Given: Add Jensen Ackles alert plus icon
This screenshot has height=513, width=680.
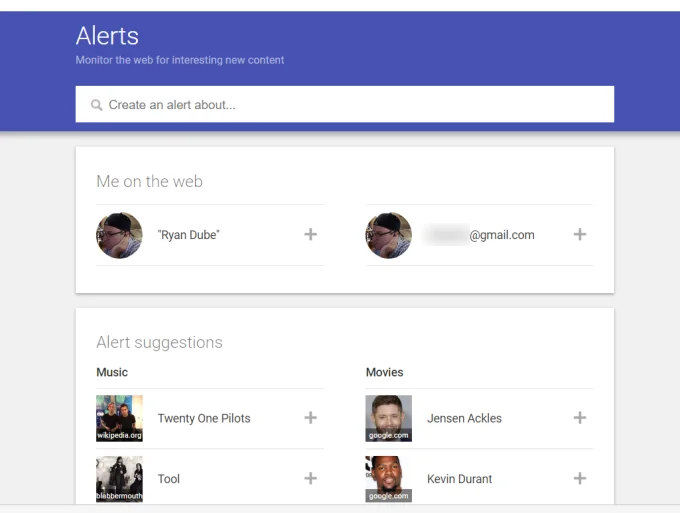Looking at the screenshot, I should [579, 418].
